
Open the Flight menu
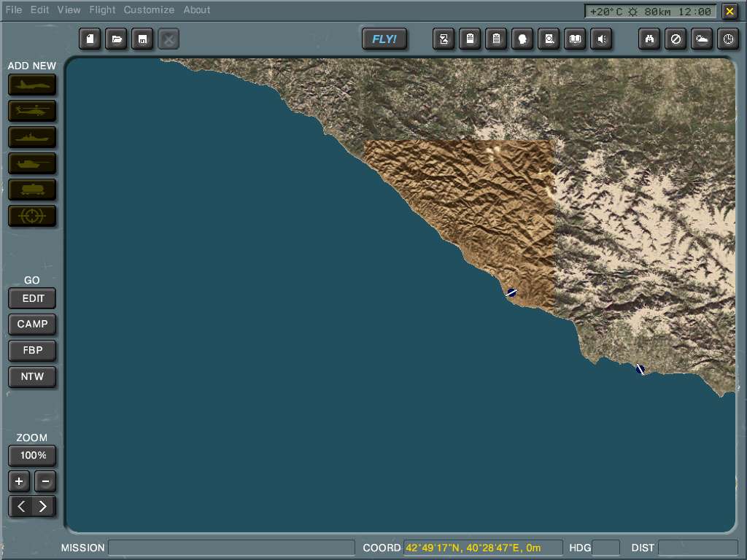[x=102, y=9]
